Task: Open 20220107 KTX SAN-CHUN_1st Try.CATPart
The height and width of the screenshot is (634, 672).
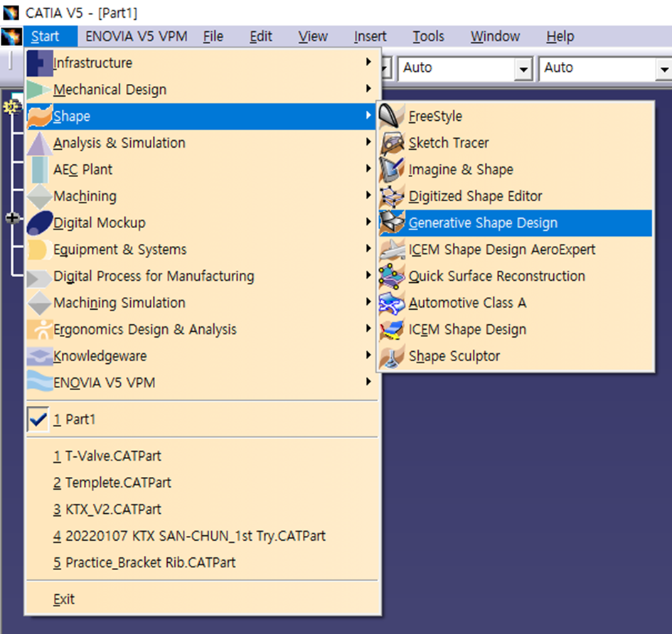Action: click(202, 536)
